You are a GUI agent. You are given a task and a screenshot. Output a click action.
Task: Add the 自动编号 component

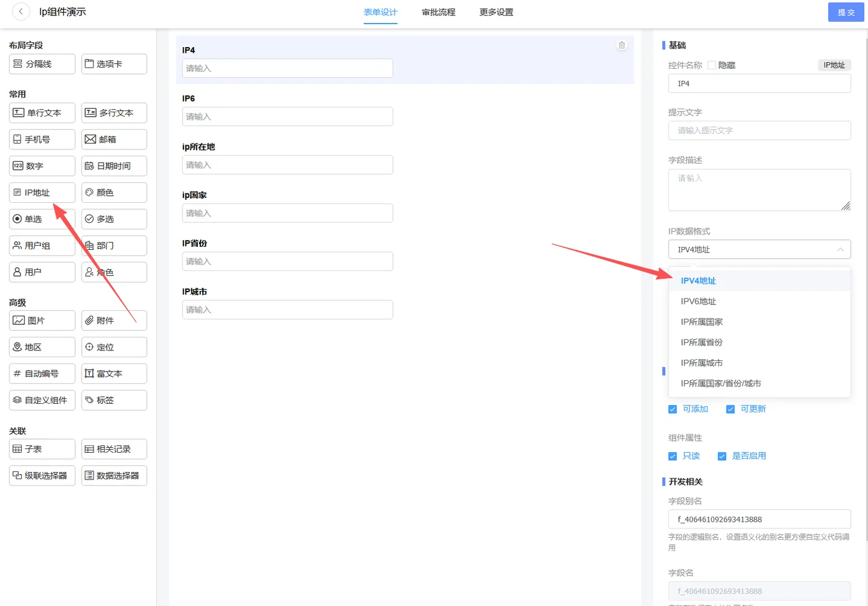click(x=42, y=374)
